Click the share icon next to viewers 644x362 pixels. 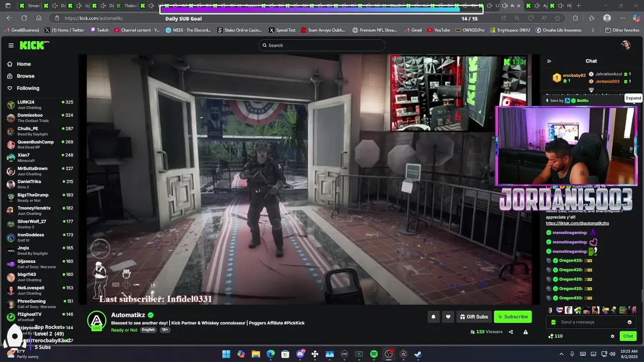511,332
